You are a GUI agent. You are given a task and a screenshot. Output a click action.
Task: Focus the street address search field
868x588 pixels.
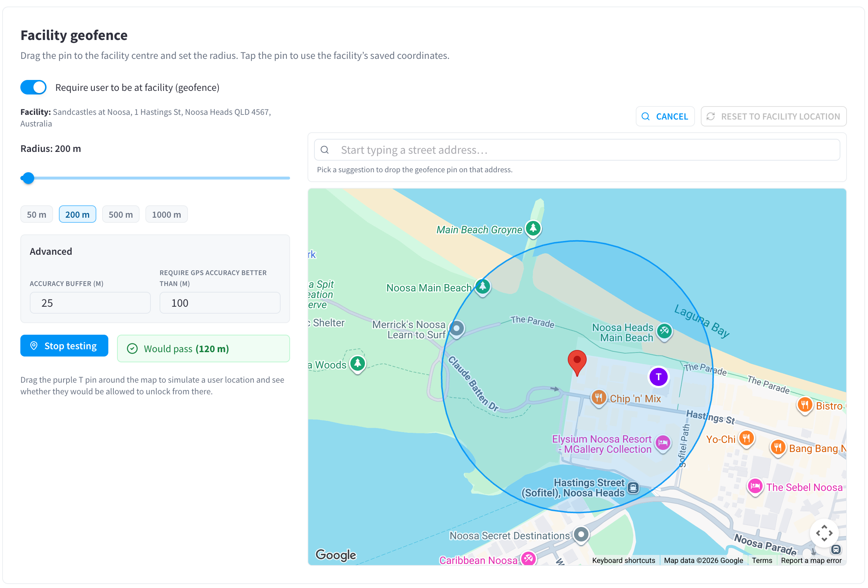577,150
